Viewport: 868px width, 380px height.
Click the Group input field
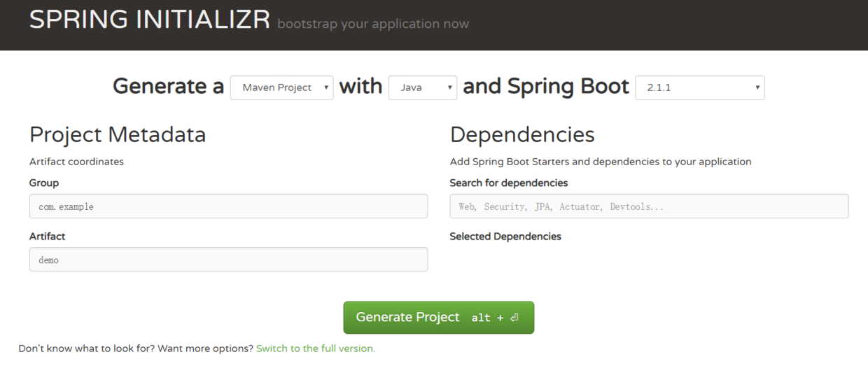coord(228,206)
